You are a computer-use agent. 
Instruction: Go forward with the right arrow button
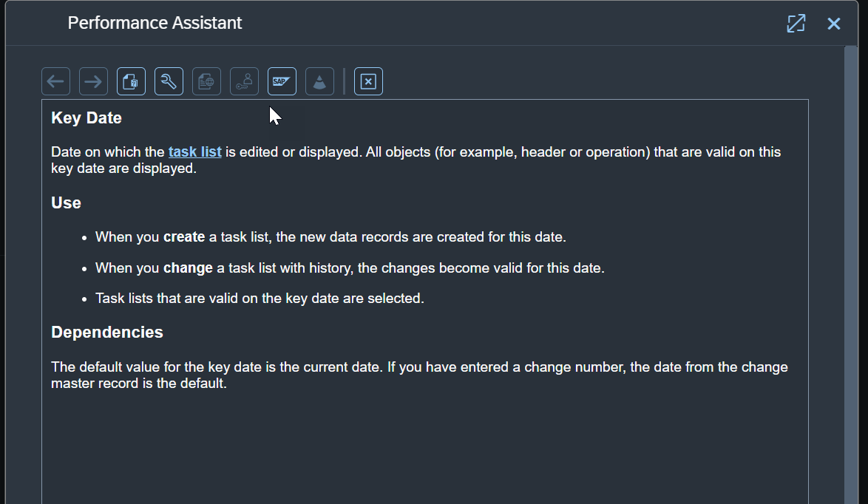tap(94, 81)
